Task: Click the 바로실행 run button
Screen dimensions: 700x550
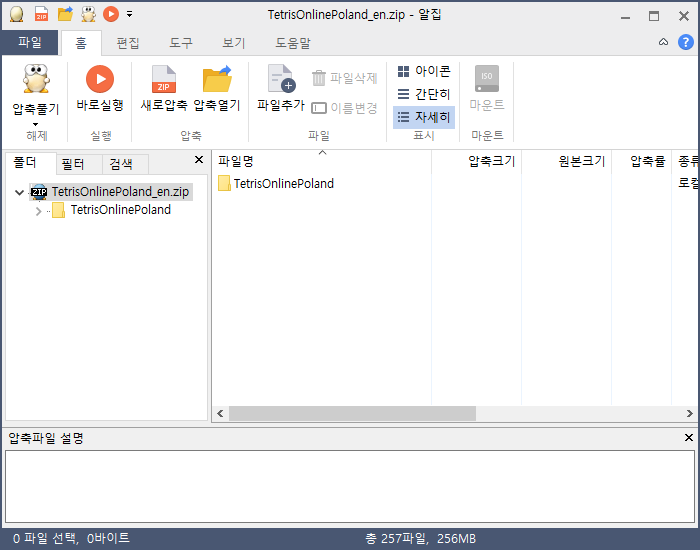Action: (100, 89)
